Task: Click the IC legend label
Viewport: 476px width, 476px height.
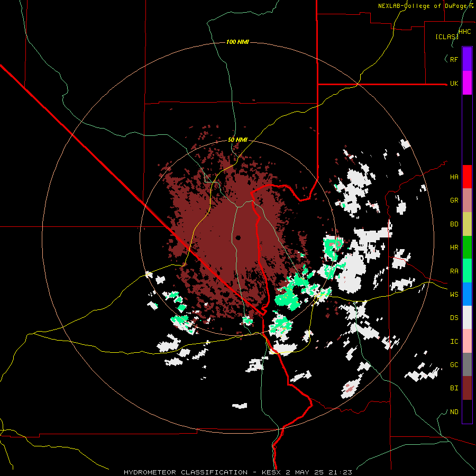Action: click(454, 342)
